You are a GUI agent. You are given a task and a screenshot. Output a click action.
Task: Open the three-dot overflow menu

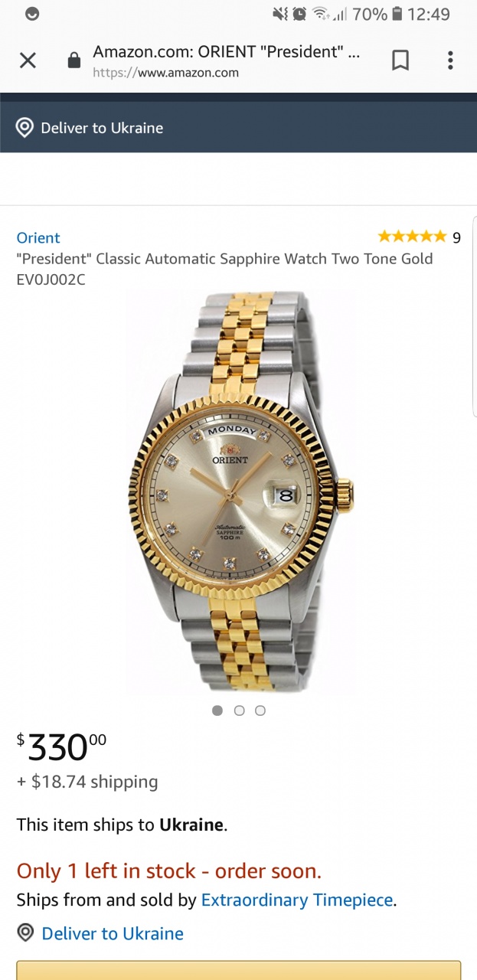point(450,60)
